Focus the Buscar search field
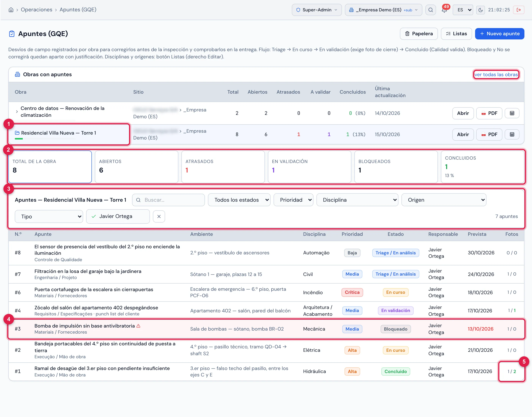The width and height of the screenshot is (532, 417). pos(168,200)
